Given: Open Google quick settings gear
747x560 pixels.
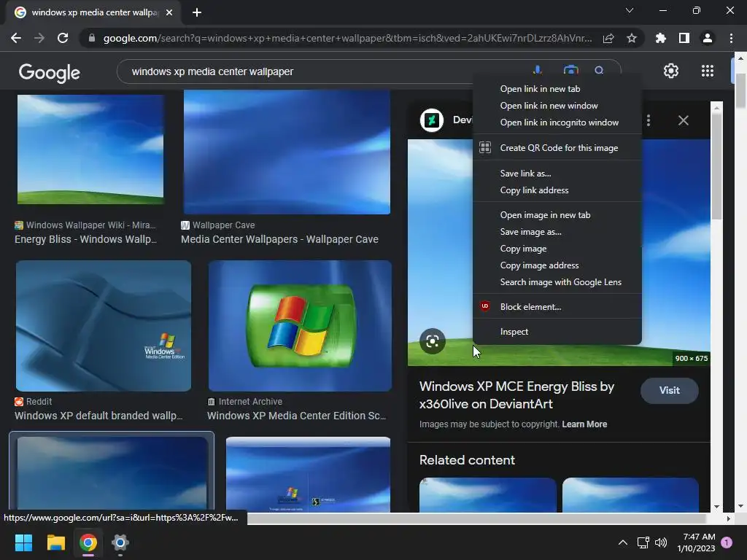Looking at the screenshot, I should (x=671, y=71).
